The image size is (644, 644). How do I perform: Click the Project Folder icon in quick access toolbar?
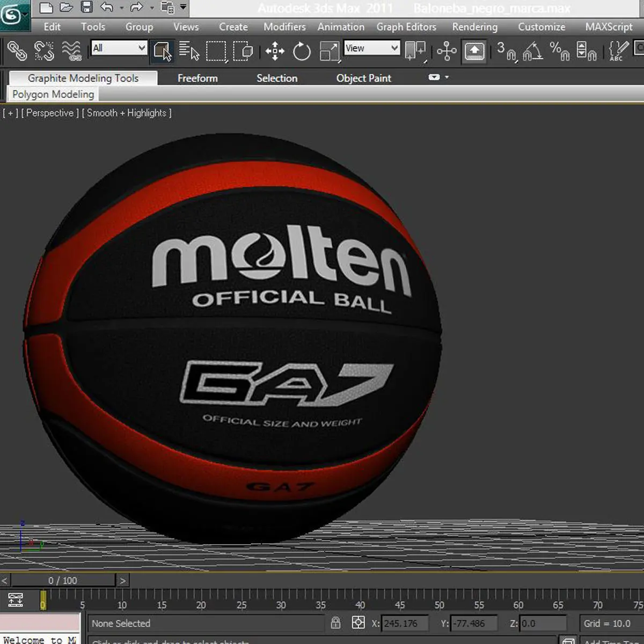[167, 8]
